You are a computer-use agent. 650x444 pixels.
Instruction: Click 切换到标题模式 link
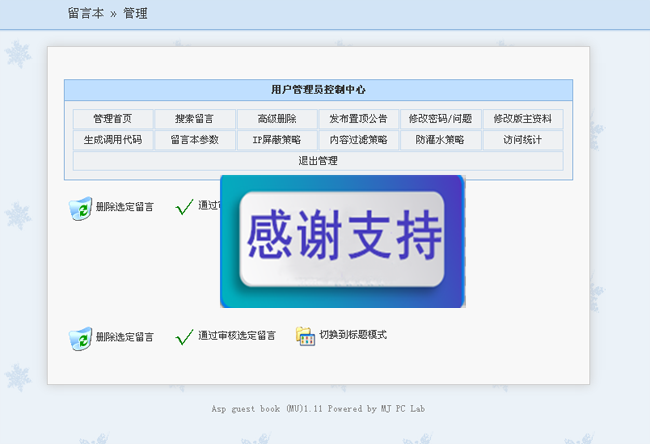[353, 335]
